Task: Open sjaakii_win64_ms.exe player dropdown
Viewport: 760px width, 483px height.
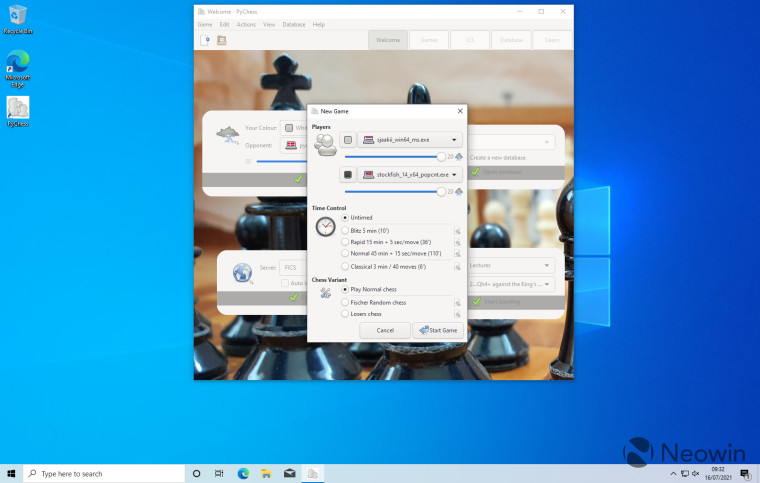Action: point(410,140)
